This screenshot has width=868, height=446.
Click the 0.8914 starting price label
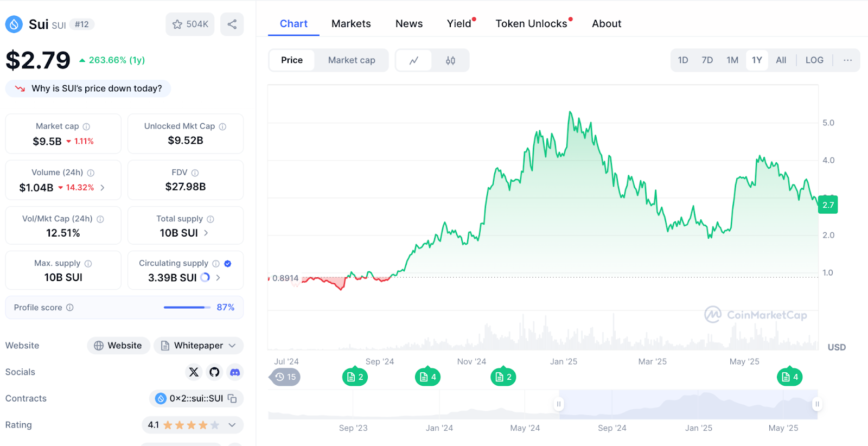[x=285, y=278]
